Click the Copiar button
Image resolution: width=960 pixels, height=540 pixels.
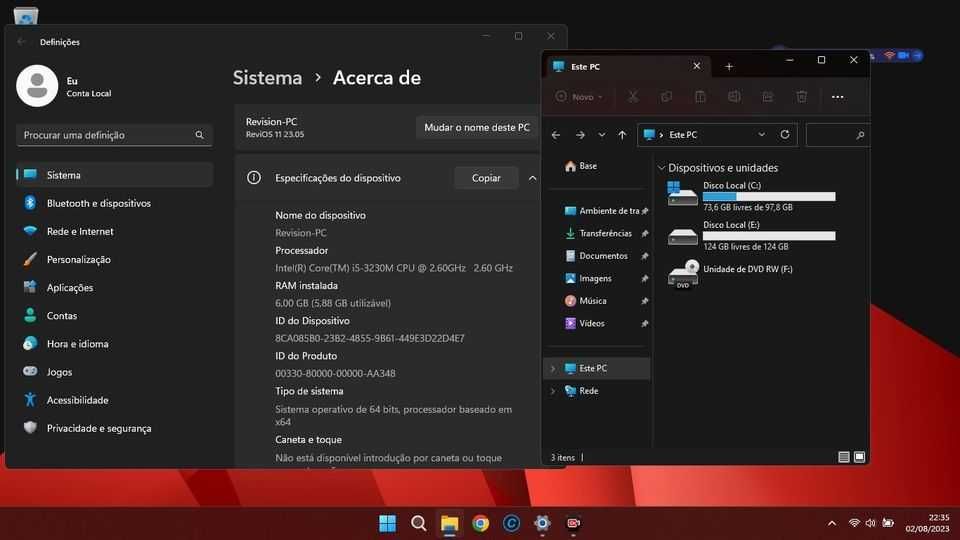[486, 178]
